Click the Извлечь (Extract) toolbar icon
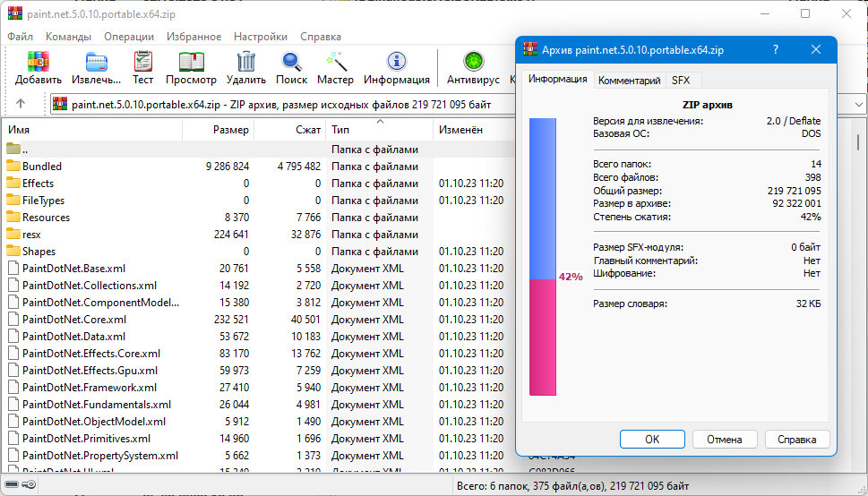868x496 pixels. click(x=97, y=62)
